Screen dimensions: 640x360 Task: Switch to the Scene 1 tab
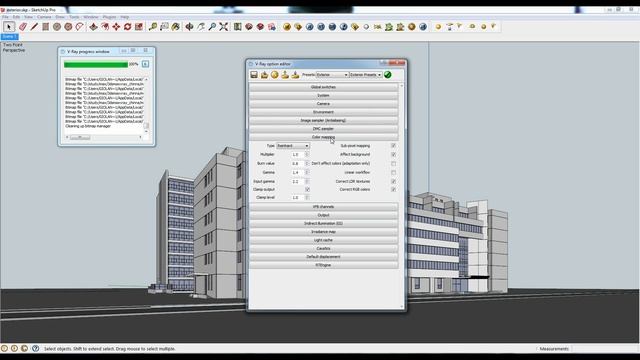pos(9,37)
